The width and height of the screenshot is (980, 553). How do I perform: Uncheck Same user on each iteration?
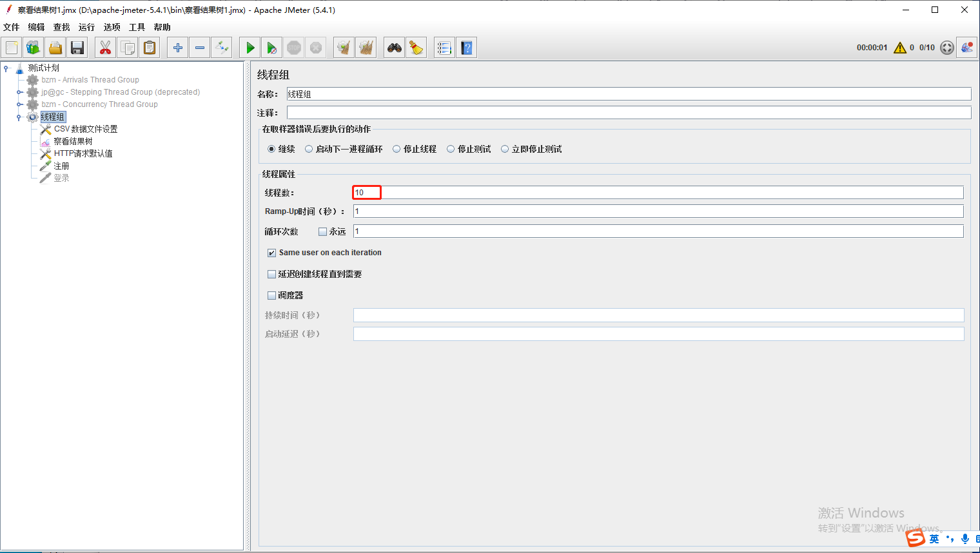(271, 253)
